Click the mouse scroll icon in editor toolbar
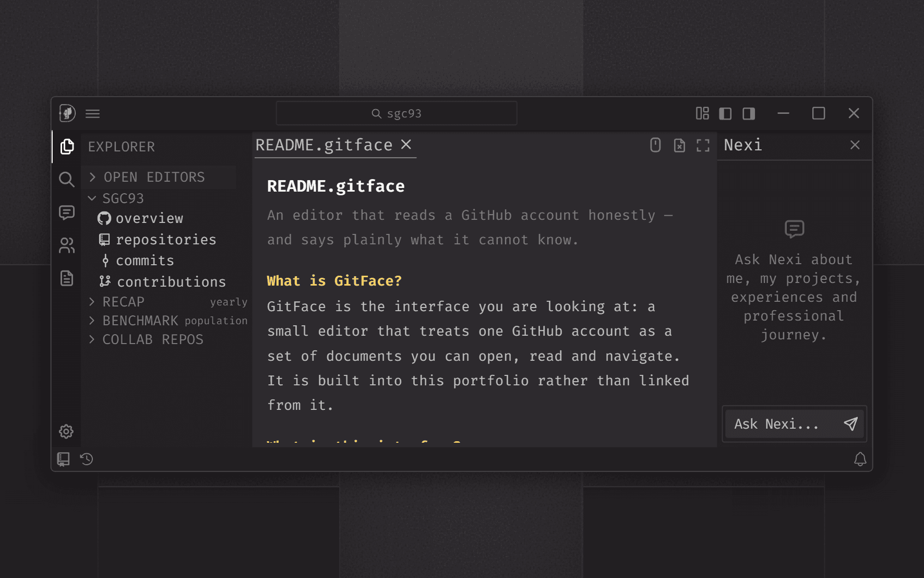This screenshot has width=924, height=578. pyautogui.click(x=656, y=145)
